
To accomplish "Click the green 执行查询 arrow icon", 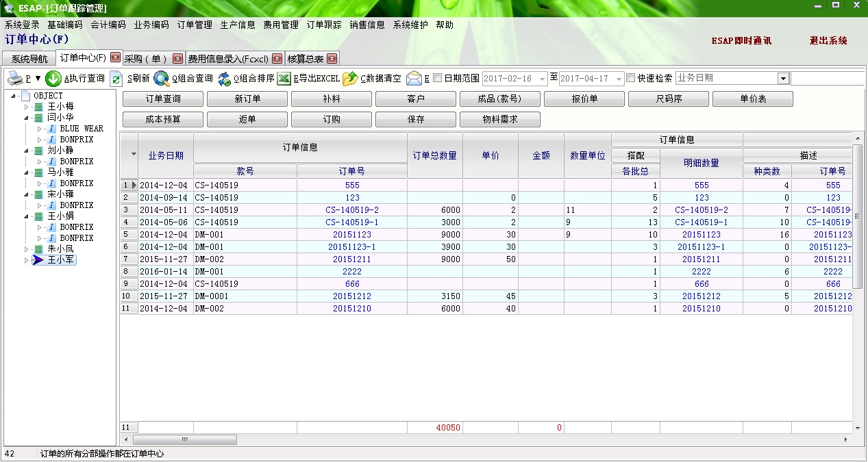I will pyautogui.click(x=53, y=79).
